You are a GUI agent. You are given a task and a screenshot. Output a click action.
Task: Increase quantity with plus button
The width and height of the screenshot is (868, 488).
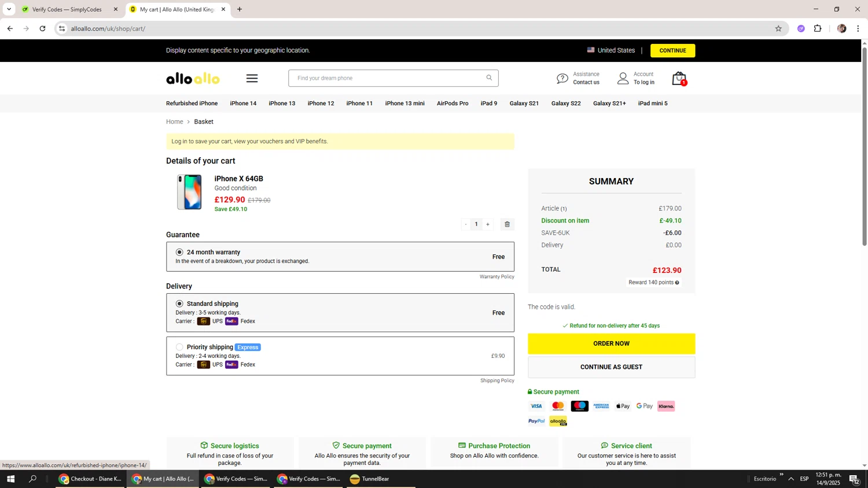488,224
